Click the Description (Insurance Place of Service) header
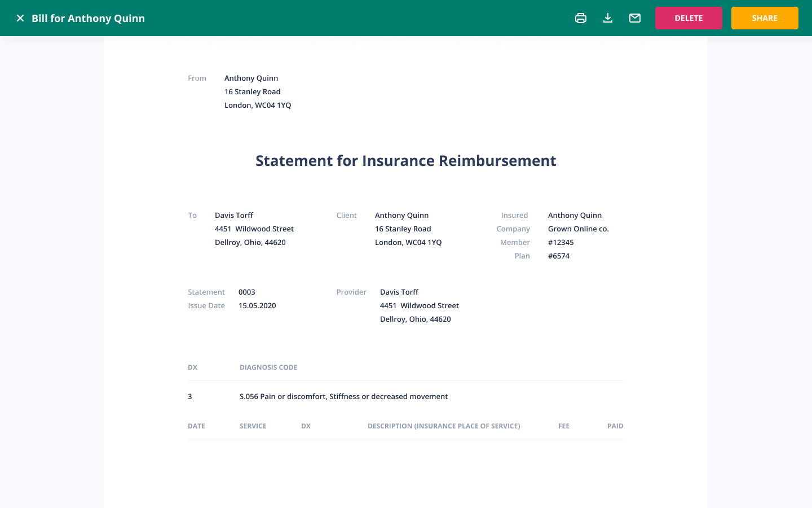 (444, 426)
